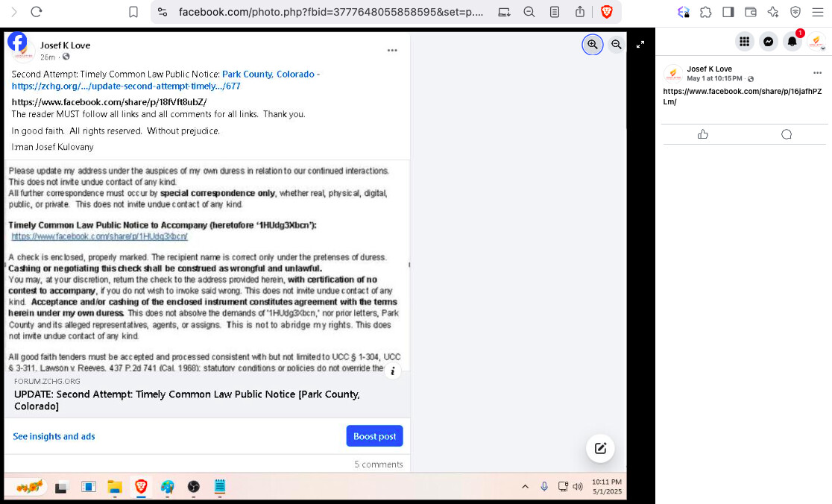Viewport: 832px width, 504px height.
Task: Open the account profile menu dropdown
Action: tap(816, 42)
